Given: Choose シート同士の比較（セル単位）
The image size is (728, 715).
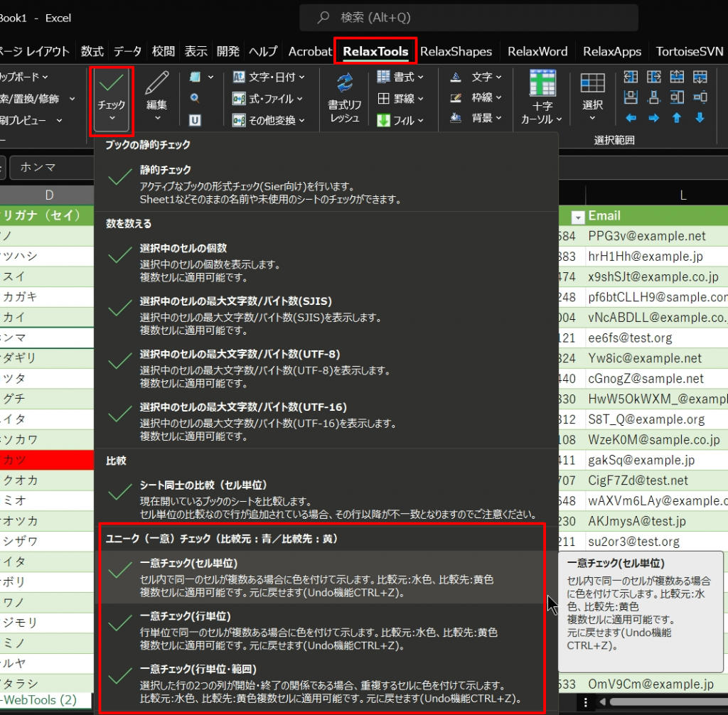Looking at the screenshot, I should (326, 500).
